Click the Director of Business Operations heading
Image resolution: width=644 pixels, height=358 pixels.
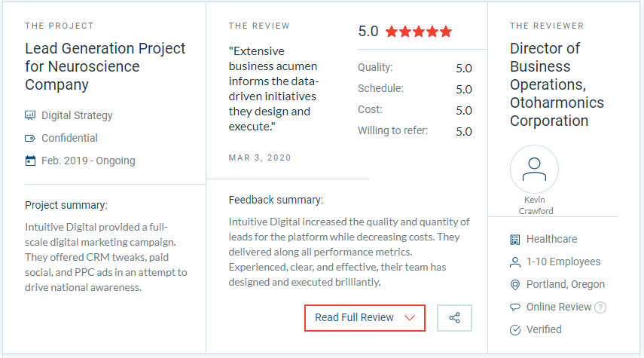pos(557,84)
